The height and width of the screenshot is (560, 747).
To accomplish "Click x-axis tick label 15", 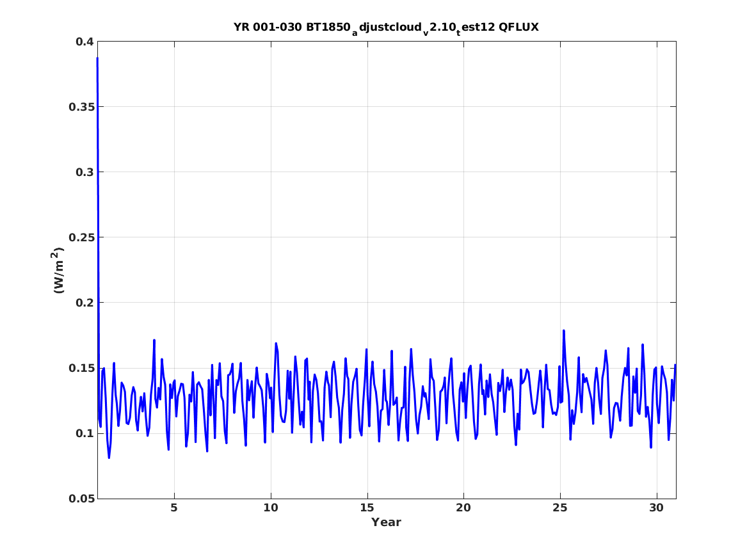I will pyautogui.click(x=367, y=508).
